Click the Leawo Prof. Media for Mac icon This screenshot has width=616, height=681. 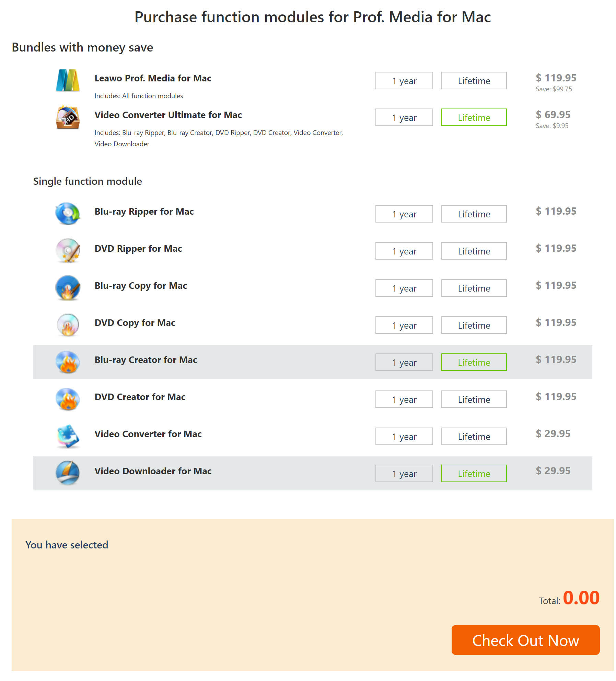click(68, 80)
